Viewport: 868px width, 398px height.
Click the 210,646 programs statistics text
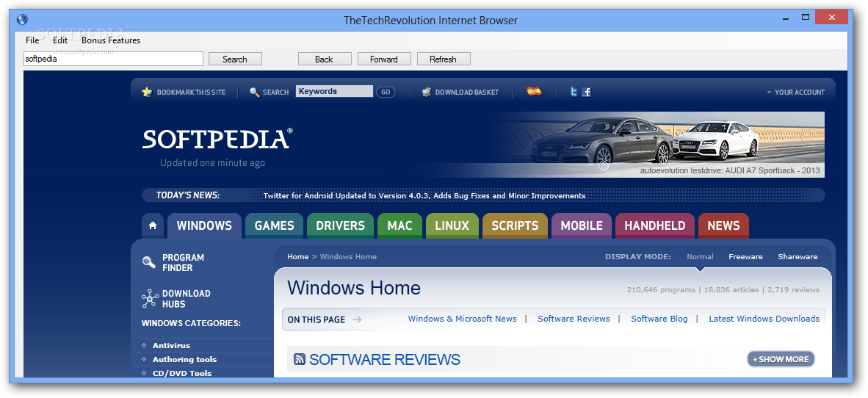[x=661, y=290]
